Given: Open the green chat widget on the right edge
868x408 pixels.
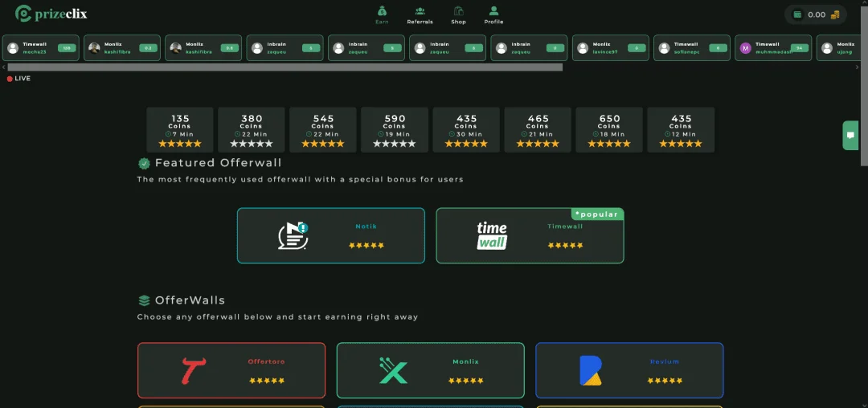Looking at the screenshot, I should coord(851,136).
